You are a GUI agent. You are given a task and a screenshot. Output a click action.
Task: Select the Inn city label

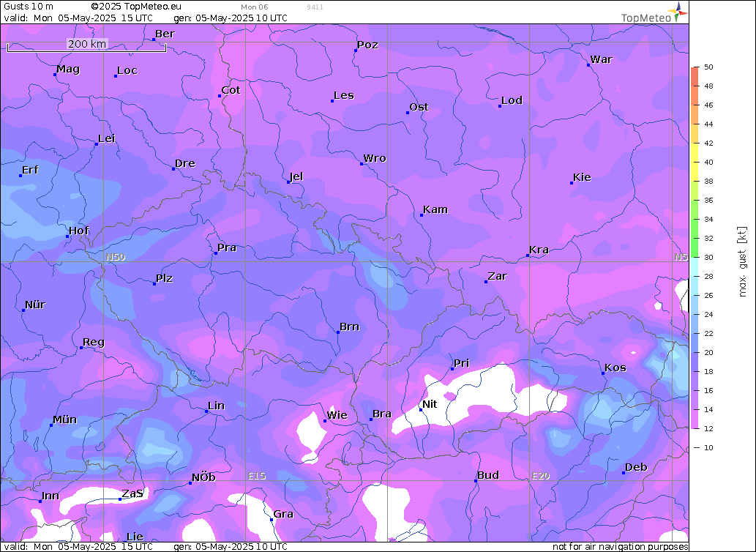click(x=50, y=496)
